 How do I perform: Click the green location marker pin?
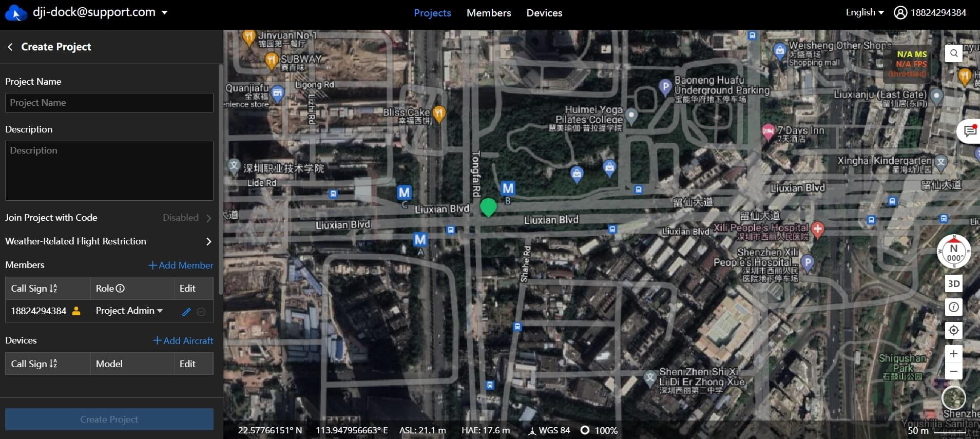488,207
